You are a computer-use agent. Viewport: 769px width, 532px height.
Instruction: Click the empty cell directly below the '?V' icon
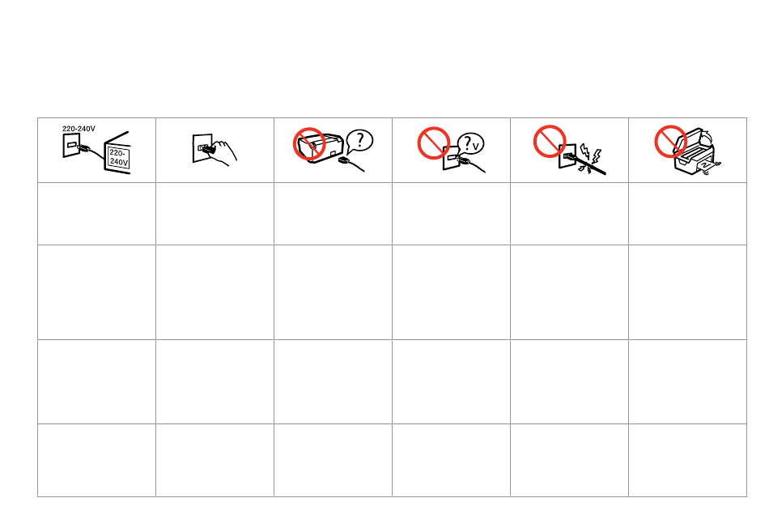tap(451, 214)
